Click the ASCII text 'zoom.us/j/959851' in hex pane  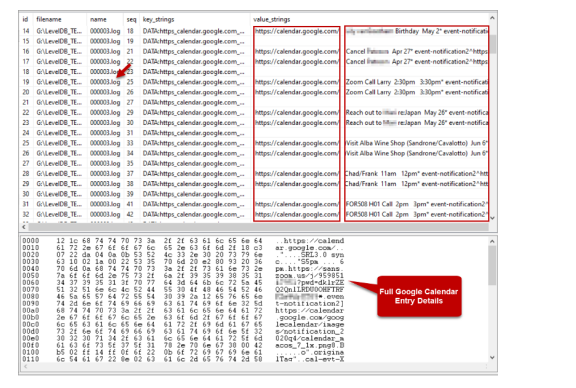[x=310, y=276]
